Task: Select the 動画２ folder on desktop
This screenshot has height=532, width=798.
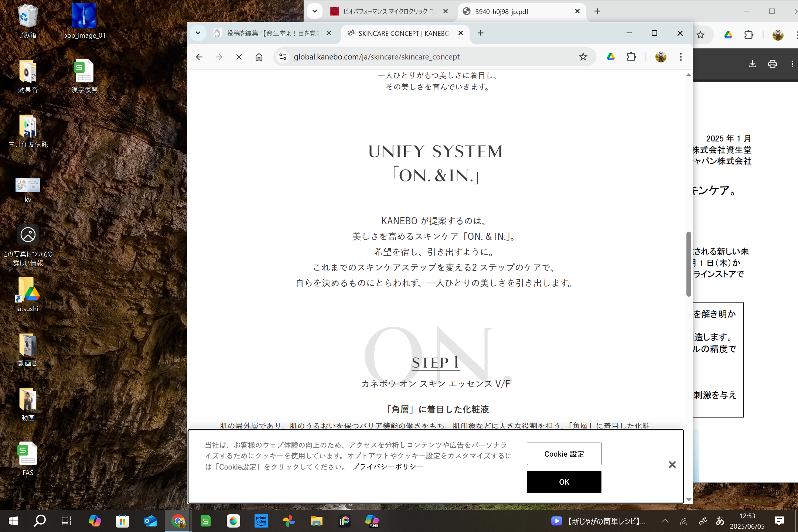Action: pos(28,349)
